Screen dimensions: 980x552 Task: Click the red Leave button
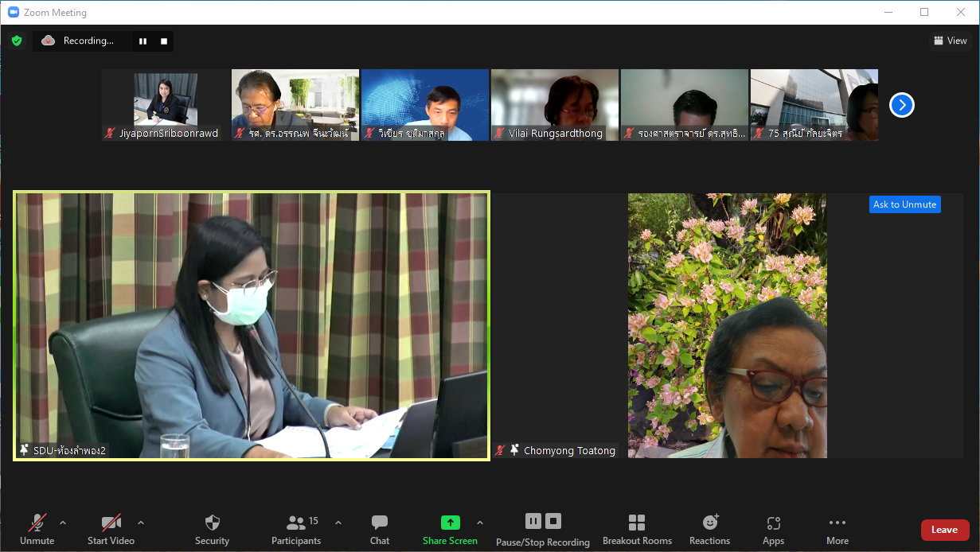944,530
